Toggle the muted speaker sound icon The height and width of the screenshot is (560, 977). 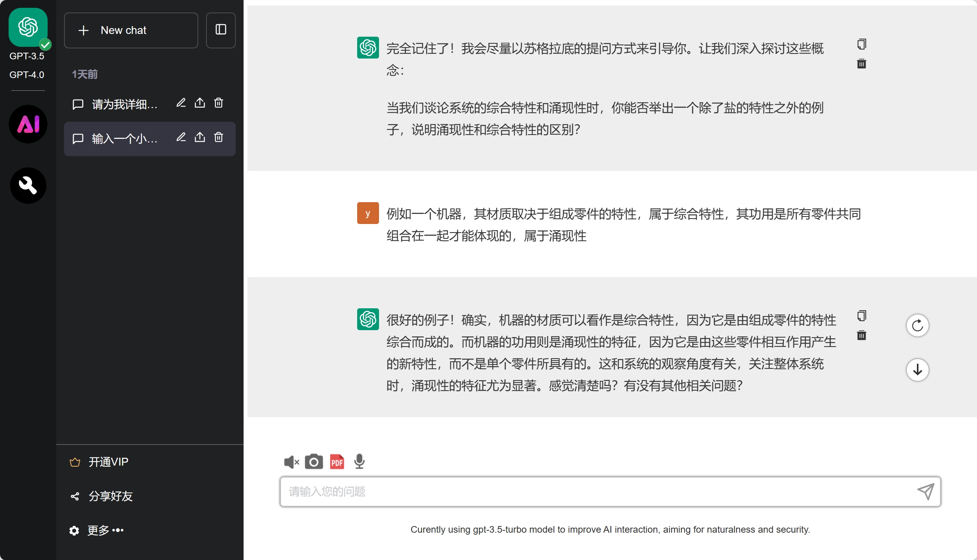[x=291, y=462]
